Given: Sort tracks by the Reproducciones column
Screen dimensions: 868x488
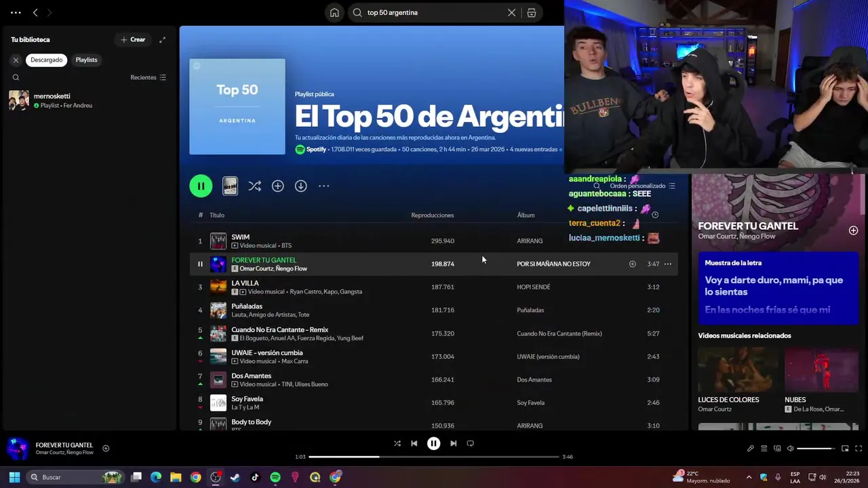Looking at the screenshot, I should click(432, 215).
